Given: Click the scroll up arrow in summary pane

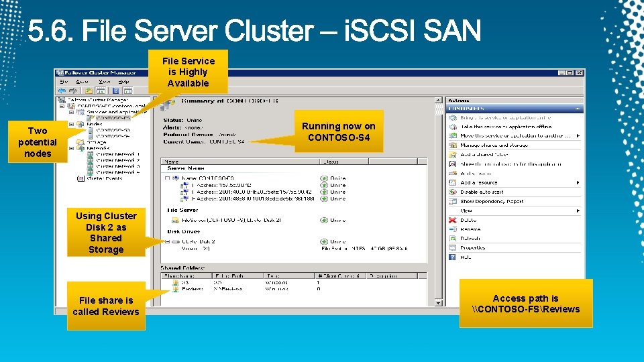Looking at the screenshot, I should click(438, 100).
